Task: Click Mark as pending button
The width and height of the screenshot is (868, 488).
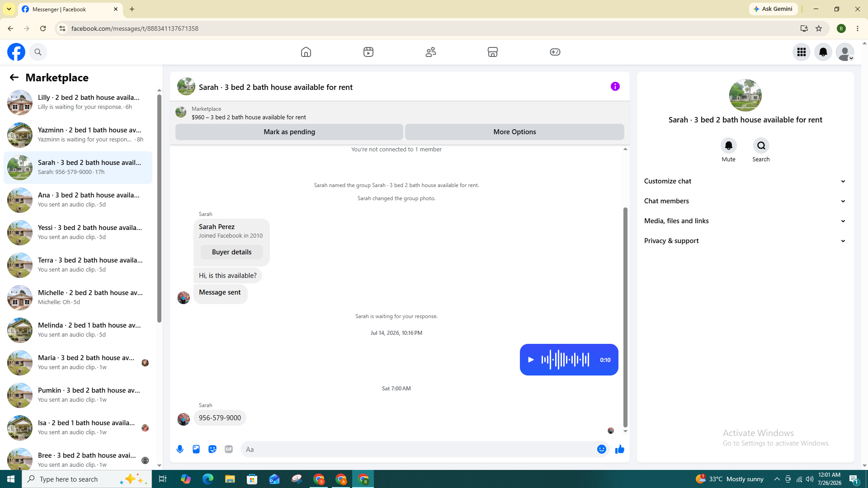Action: [289, 132]
